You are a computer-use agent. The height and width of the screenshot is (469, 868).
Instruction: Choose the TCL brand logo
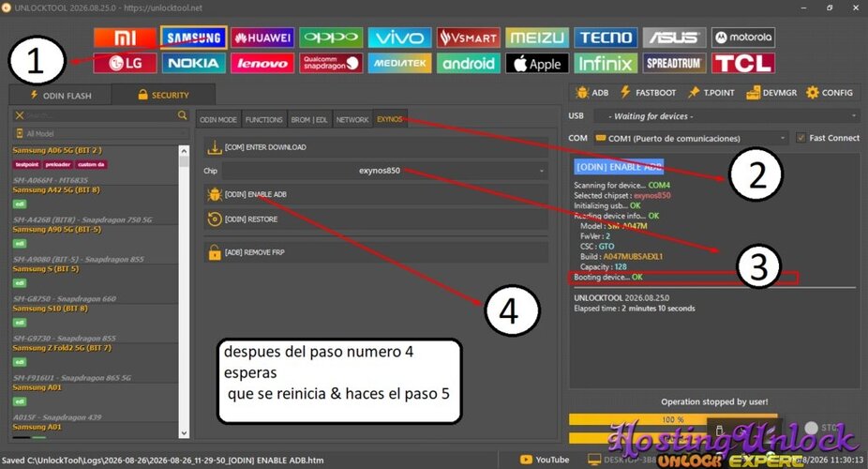coord(743,63)
